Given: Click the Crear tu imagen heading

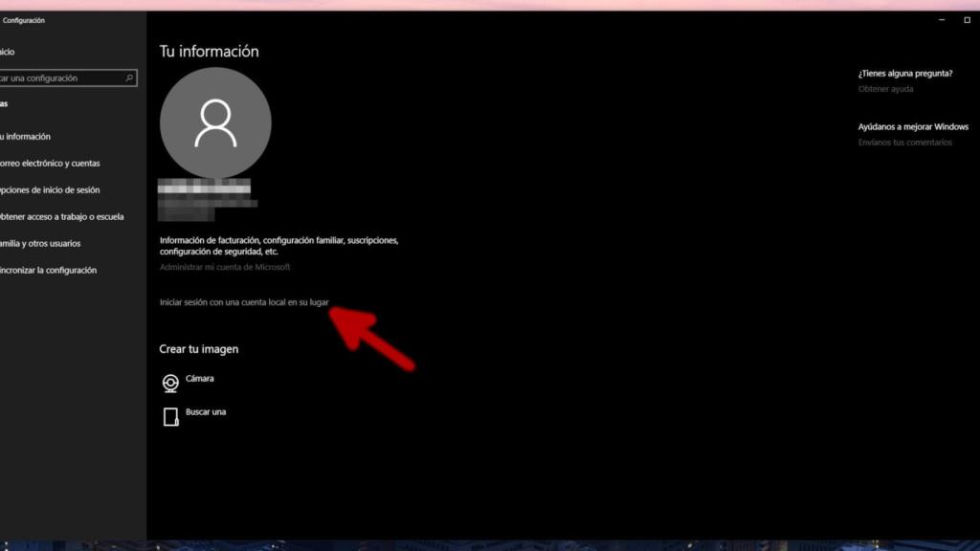Looking at the screenshot, I should 199,349.
